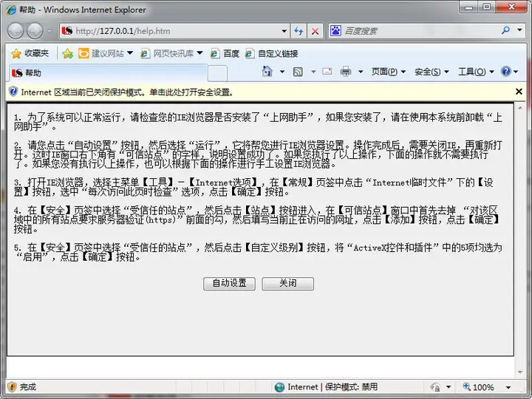Expand the 建议网站 dropdown arrow
This screenshot has width=532, height=399.
pos(130,53)
